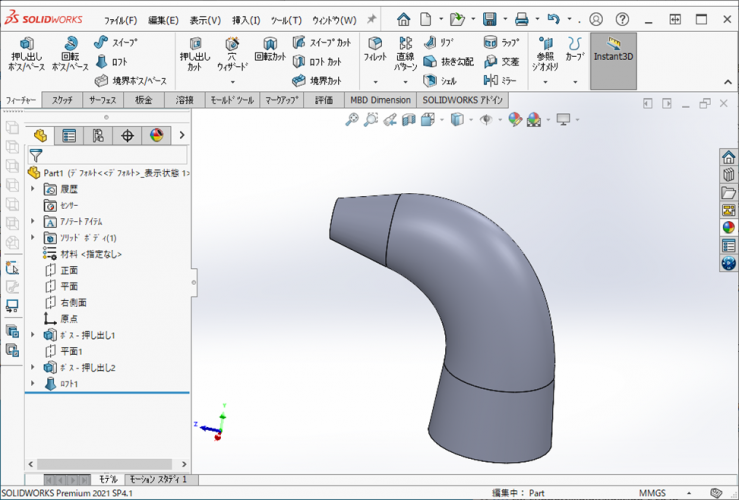Open the PropertyManager tab icon
The image size is (739, 500).
pyautogui.click(x=69, y=136)
